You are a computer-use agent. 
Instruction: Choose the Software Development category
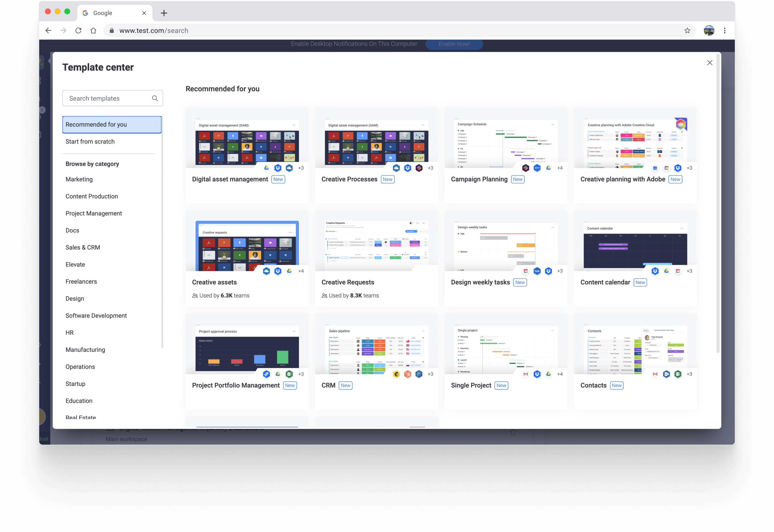96,315
